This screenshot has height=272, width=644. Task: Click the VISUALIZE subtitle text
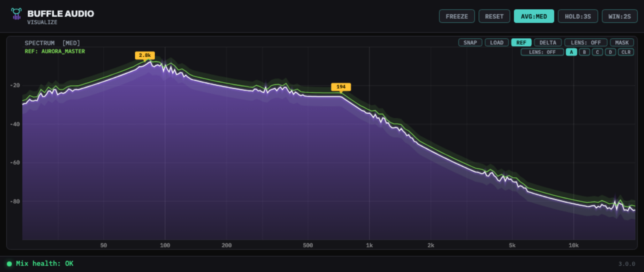tap(42, 22)
